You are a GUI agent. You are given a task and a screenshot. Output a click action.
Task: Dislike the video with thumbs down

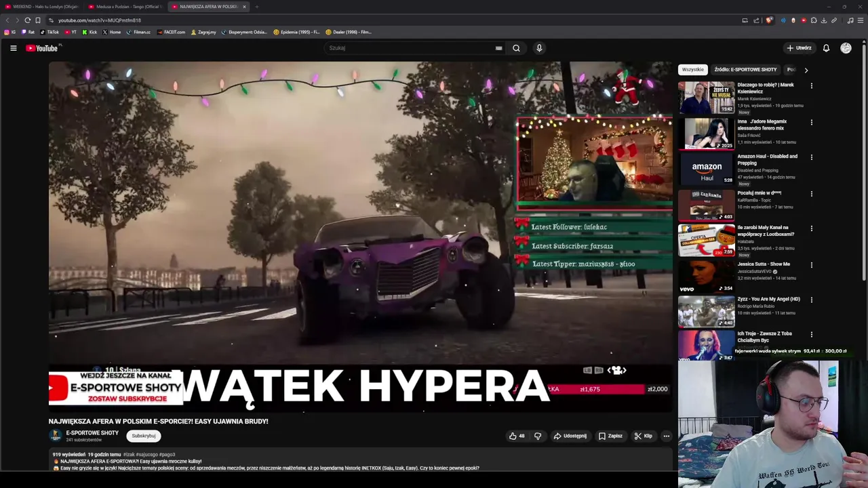(538, 436)
